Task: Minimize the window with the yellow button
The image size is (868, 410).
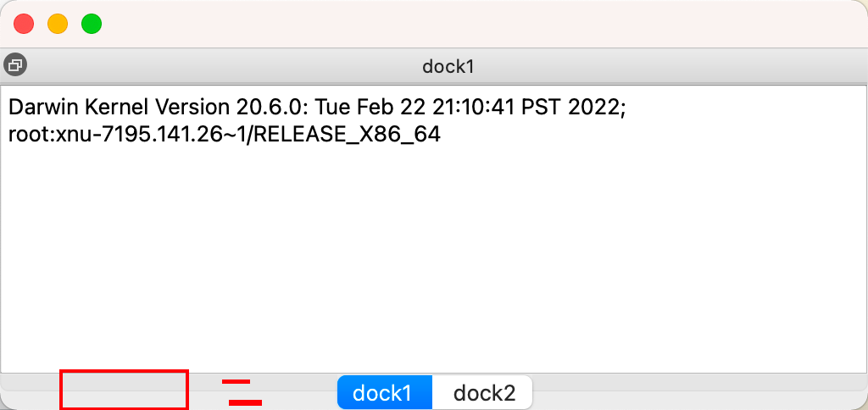Action: click(x=58, y=25)
